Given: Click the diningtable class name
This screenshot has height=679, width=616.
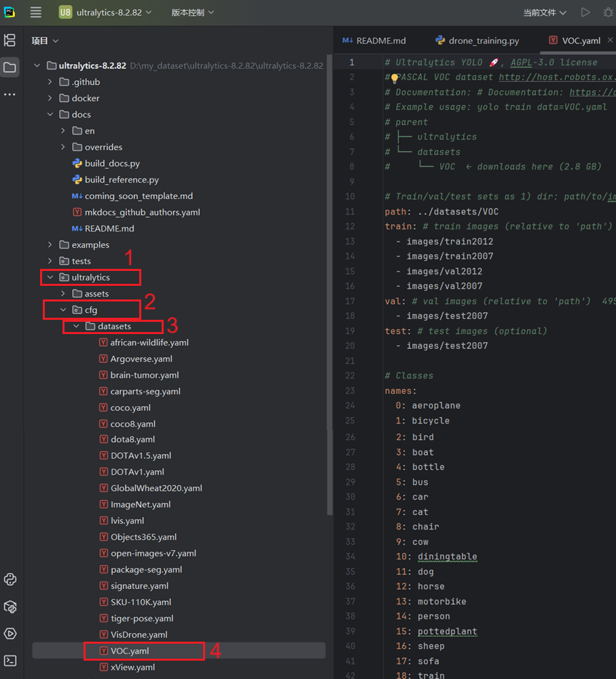Looking at the screenshot, I should coord(447,557).
